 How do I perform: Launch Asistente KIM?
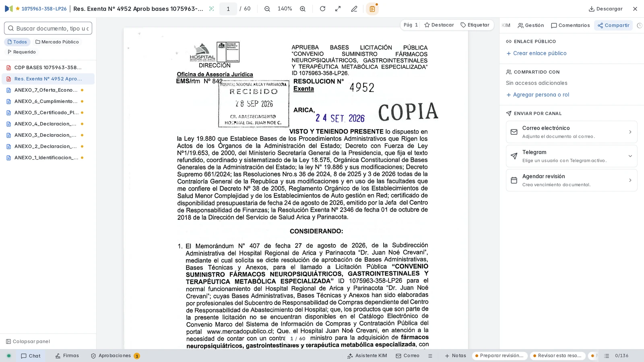[x=367, y=356]
